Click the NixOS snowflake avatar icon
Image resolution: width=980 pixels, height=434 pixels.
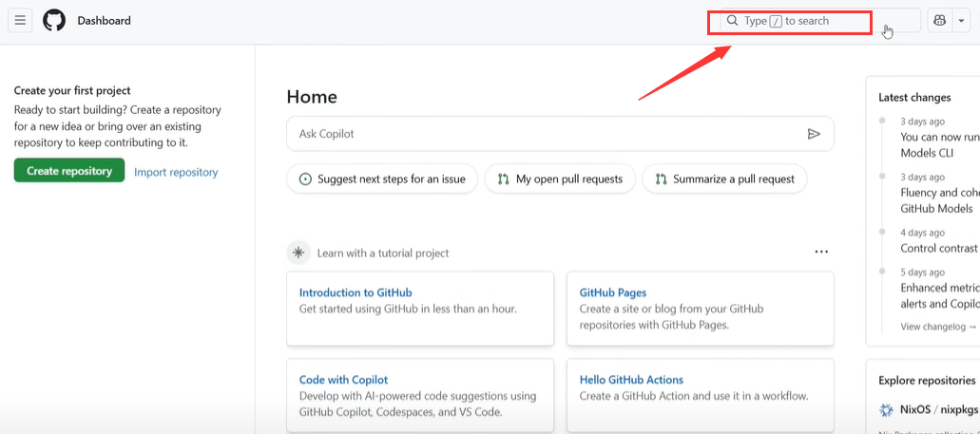point(886,410)
